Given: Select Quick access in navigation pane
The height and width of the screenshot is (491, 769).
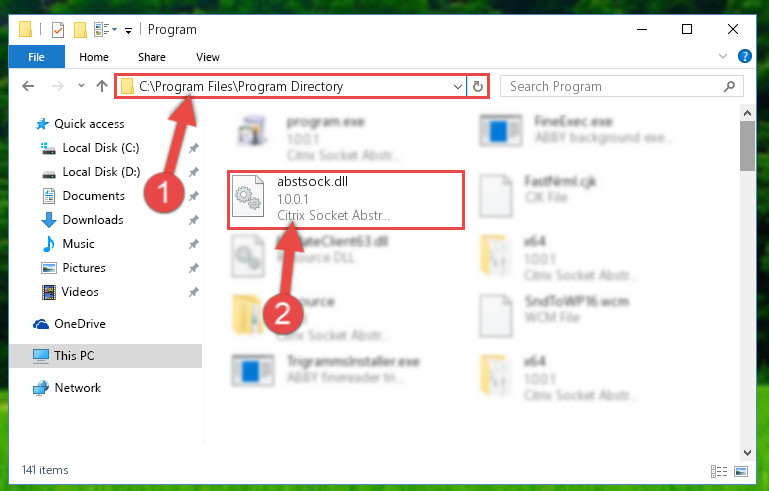Looking at the screenshot, I should click(89, 124).
